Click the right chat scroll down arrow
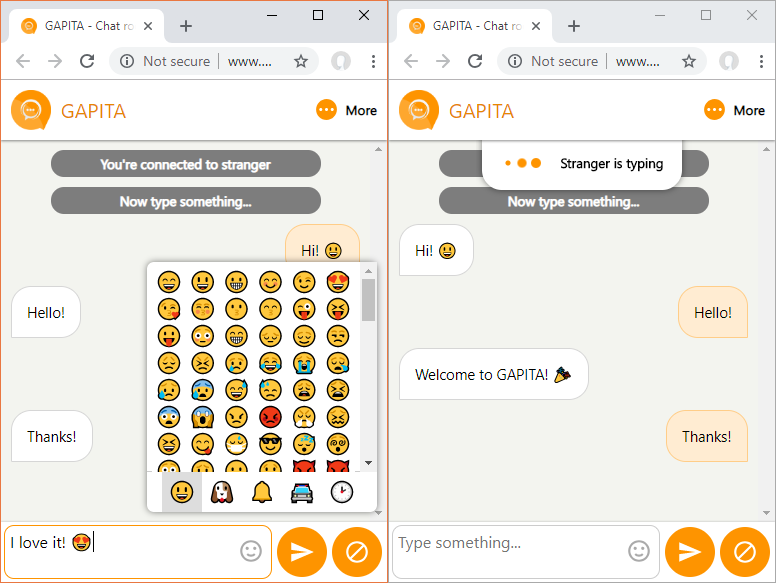This screenshot has width=776, height=583. tap(767, 513)
